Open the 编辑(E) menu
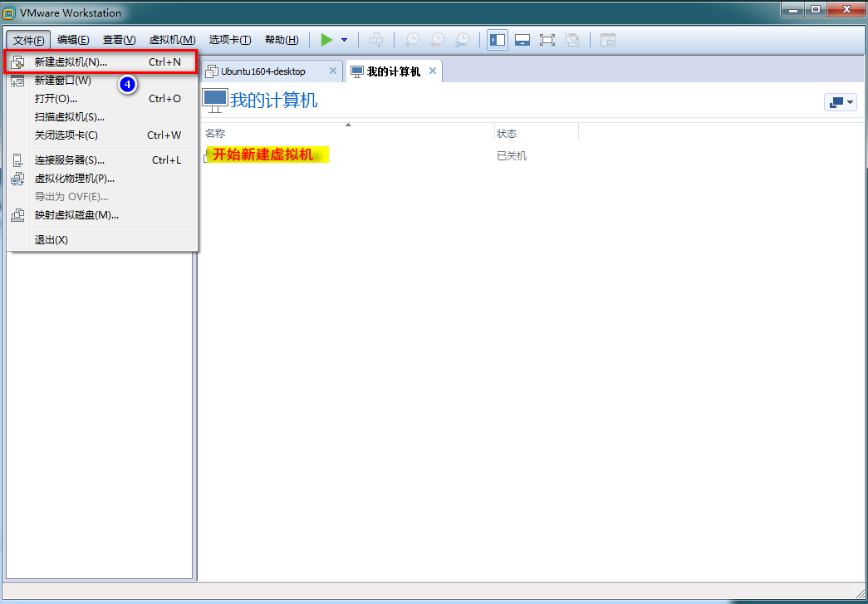The height and width of the screenshot is (604, 868). click(x=73, y=40)
